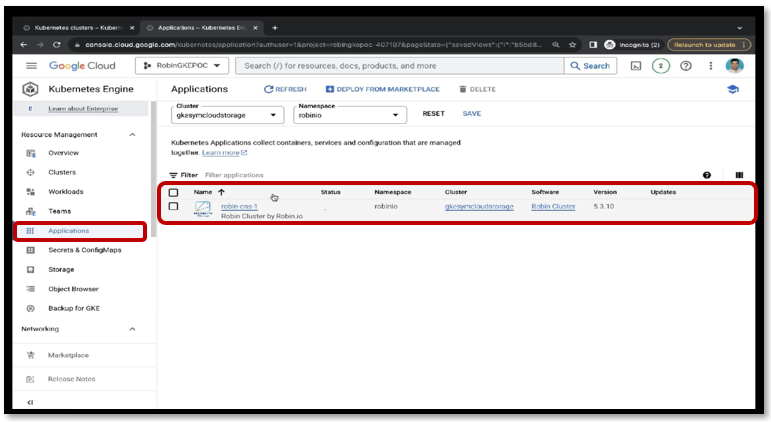Open Clusters in the sidebar
The height and width of the screenshot is (422, 771).
point(62,173)
